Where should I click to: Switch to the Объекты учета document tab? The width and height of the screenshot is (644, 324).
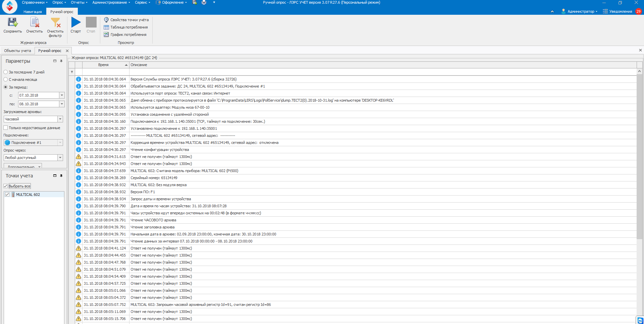(17, 51)
